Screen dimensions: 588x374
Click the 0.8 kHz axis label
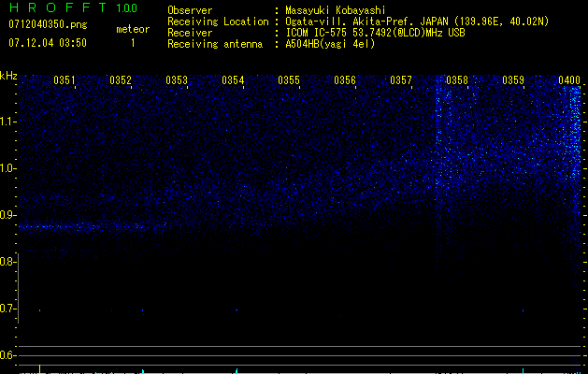pos(7,262)
